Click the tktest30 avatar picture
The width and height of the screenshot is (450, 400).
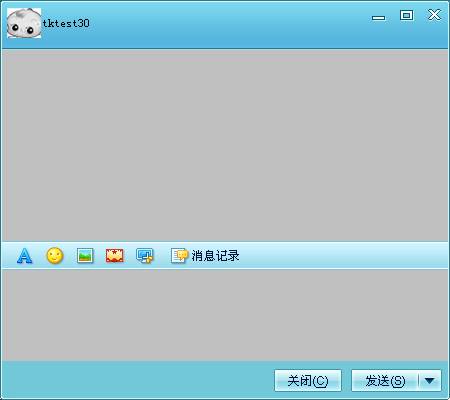24,23
